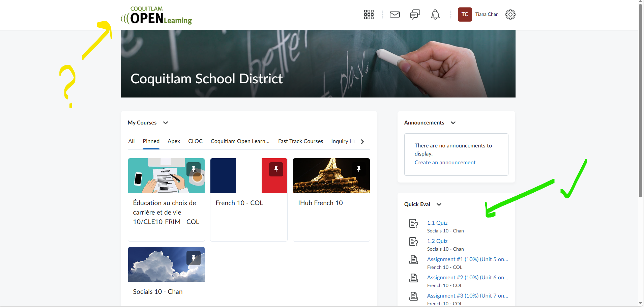Screen dimensions: 644x307
Task: Open the course selector waffle grid icon
Action: (x=369, y=15)
